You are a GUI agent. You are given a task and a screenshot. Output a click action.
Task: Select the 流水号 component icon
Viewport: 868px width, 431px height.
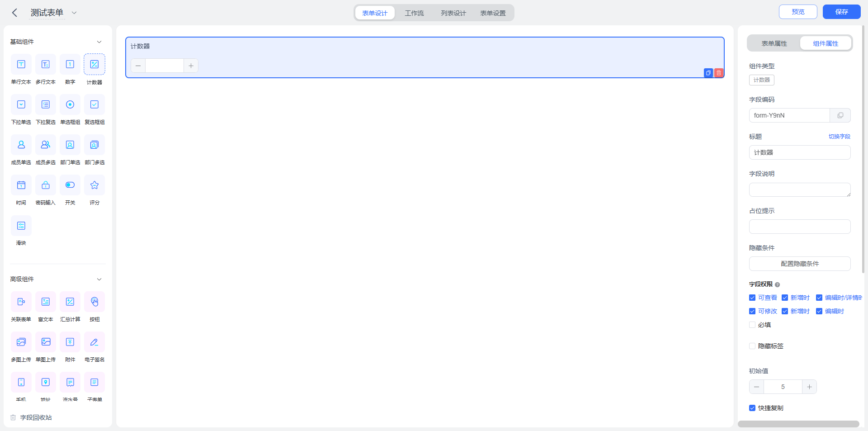pos(70,382)
